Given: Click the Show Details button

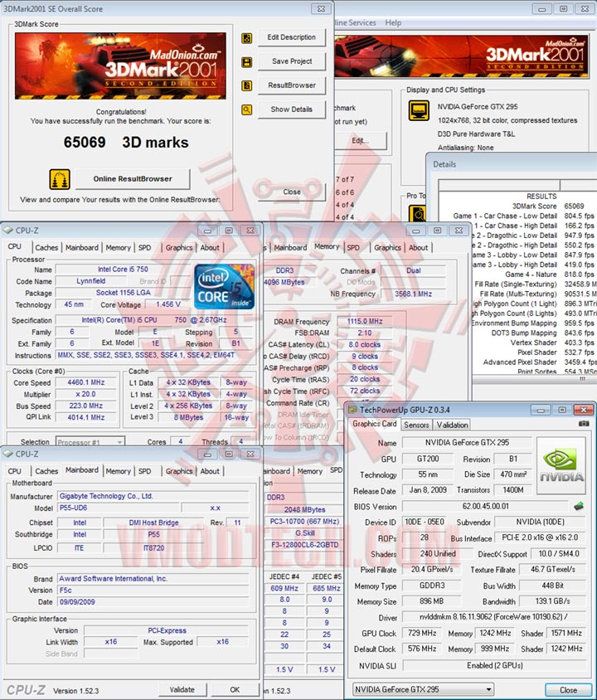Looking at the screenshot, I should 292,109.
